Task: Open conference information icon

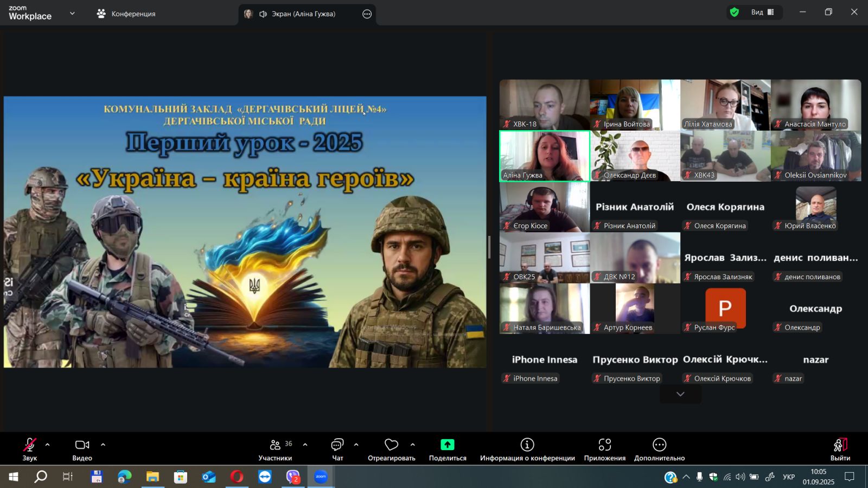Action: 527,445
